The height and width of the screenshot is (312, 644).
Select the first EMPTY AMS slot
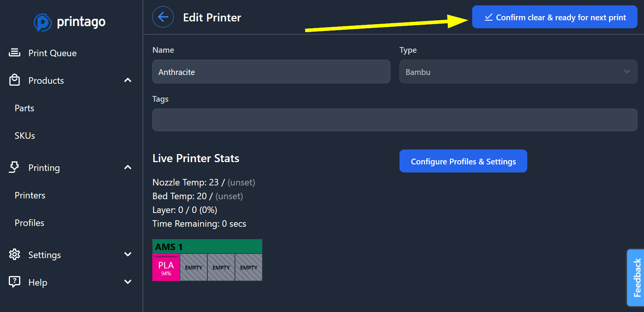[194, 267]
